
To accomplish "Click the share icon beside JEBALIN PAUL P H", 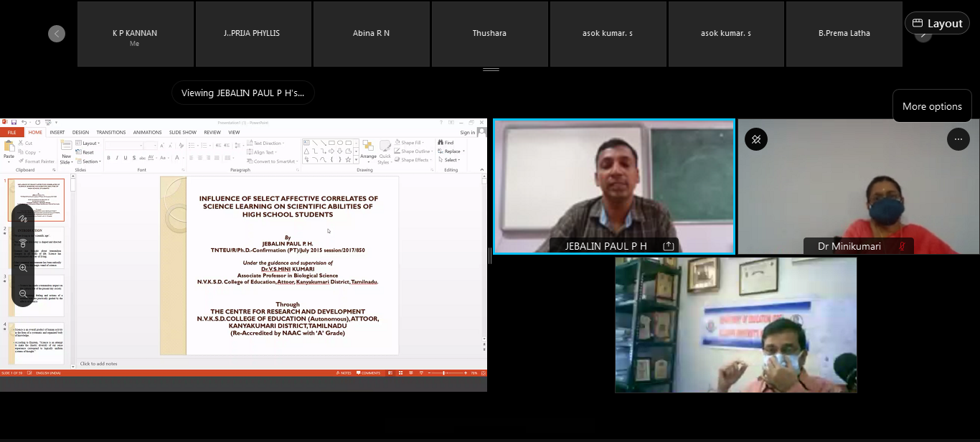I will 669,246.
